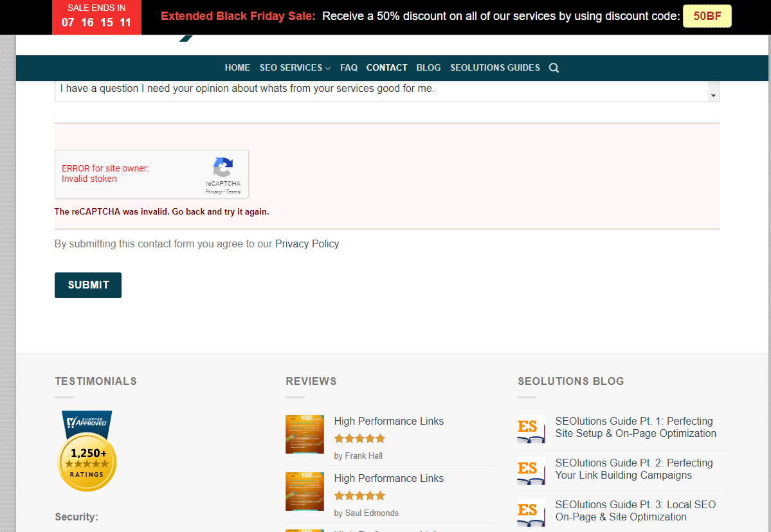Click the Shopper Approved 1,250+ ratings badge

pos(87,450)
